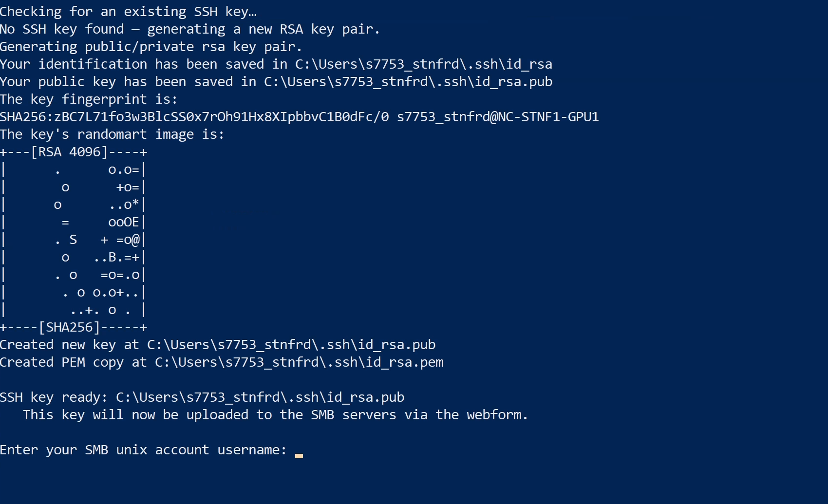This screenshot has height=504, width=828.
Task: Click the "ooOE" row of the randomart
Action: [124, 222]
